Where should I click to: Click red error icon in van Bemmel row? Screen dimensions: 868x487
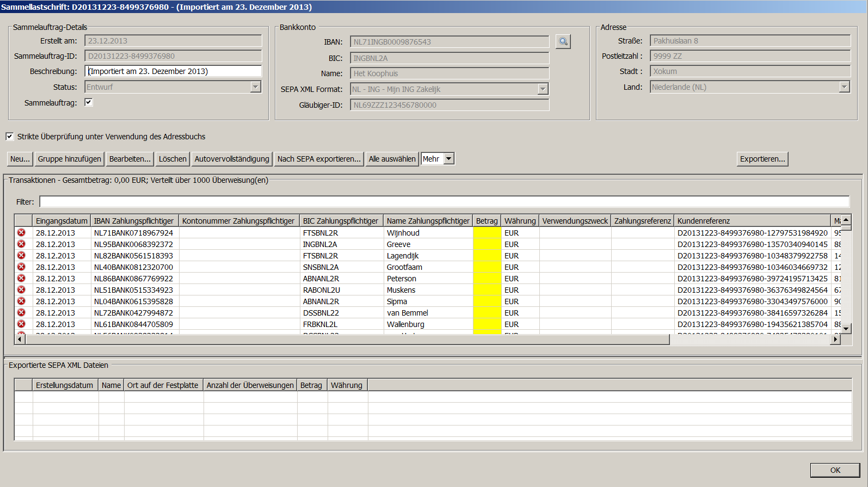coord(21,312)
